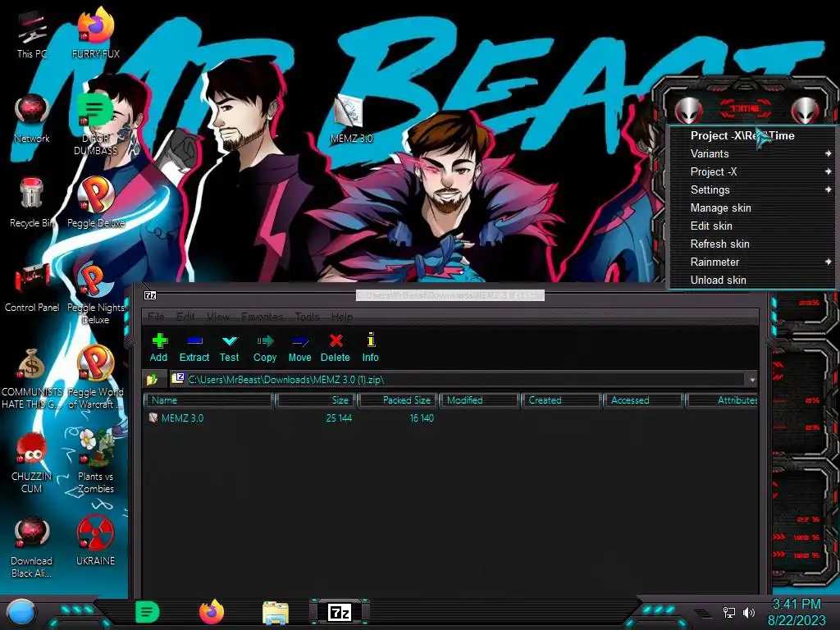Launch Peggle Deluxe shortcut
Screen dimensions: 840x630
pyautogui.click(x=96, y=203)
